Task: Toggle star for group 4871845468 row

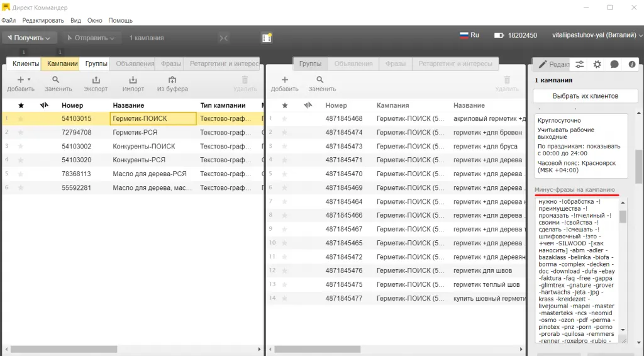Action: [285, 119]
